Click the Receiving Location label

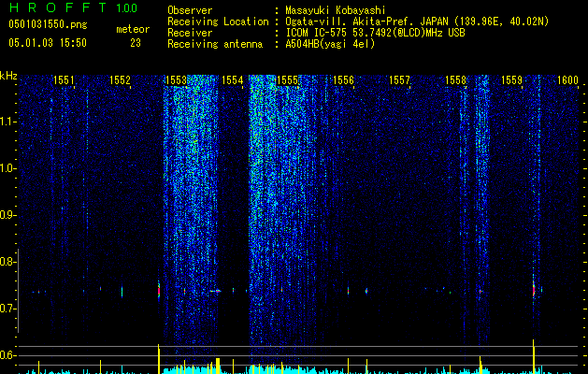(218, 22)
